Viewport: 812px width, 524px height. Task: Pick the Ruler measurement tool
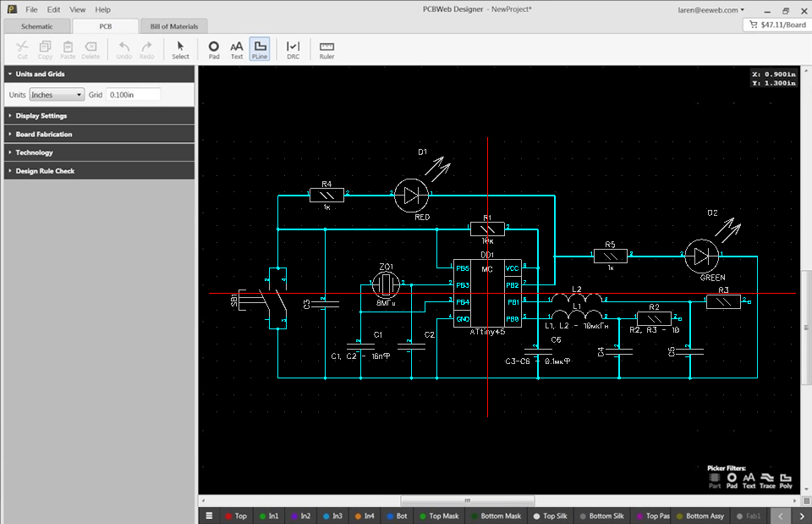point(326,50)
